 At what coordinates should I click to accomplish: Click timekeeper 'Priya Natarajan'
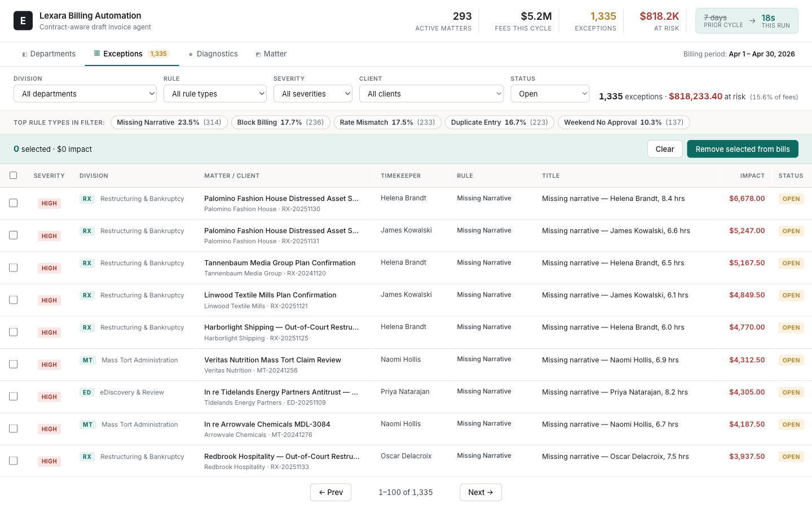pos(405,392)
